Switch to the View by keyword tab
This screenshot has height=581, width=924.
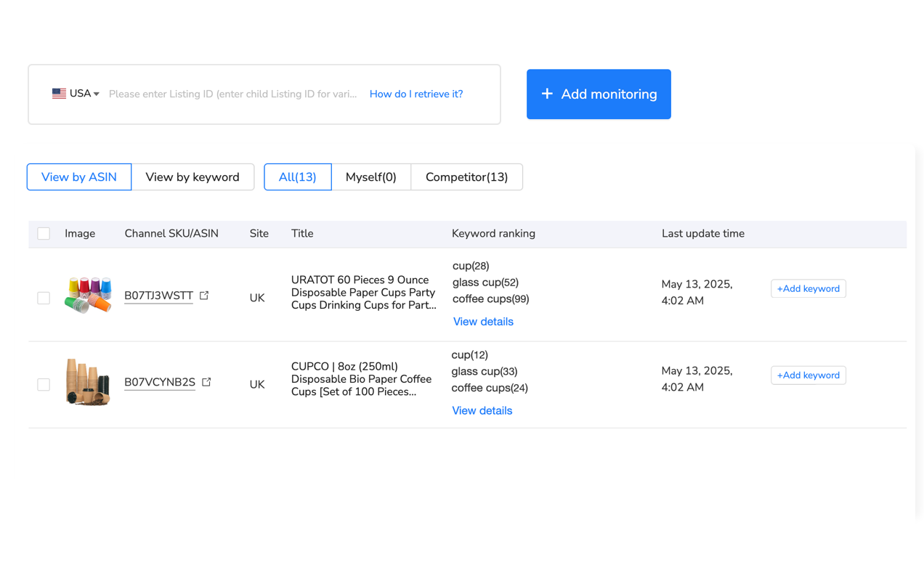pos(192,176)
